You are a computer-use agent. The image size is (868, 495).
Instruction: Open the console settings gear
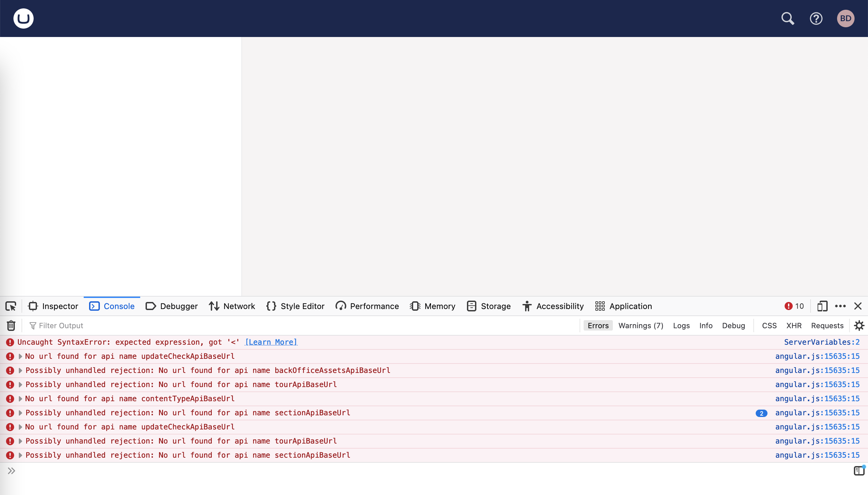859,326
